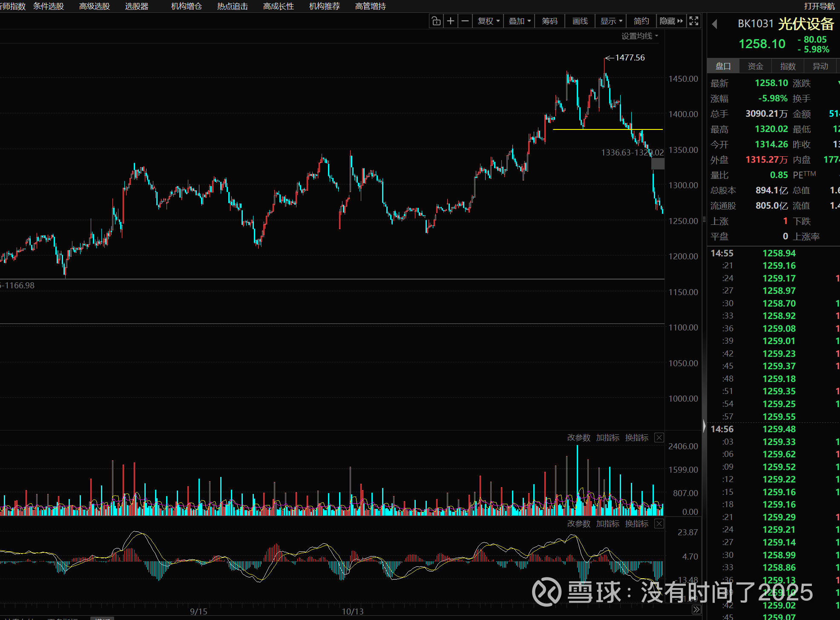
Task: Click back arrow beside BK1031
Action: [715, 24]
